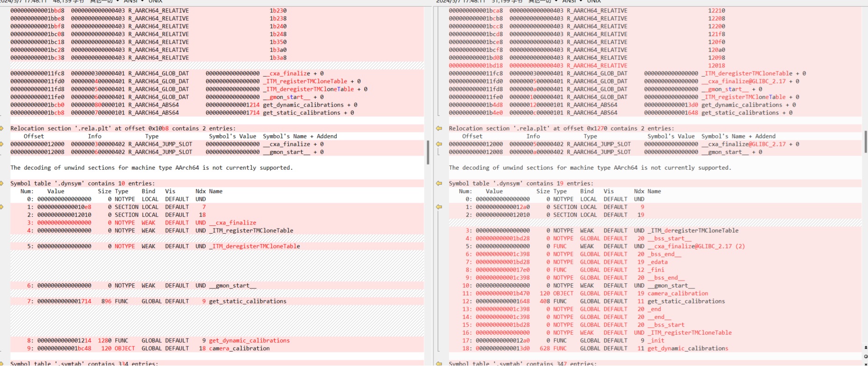Click copy-to-left arrow beside right '.rela.plt' header

pos(439,128)
